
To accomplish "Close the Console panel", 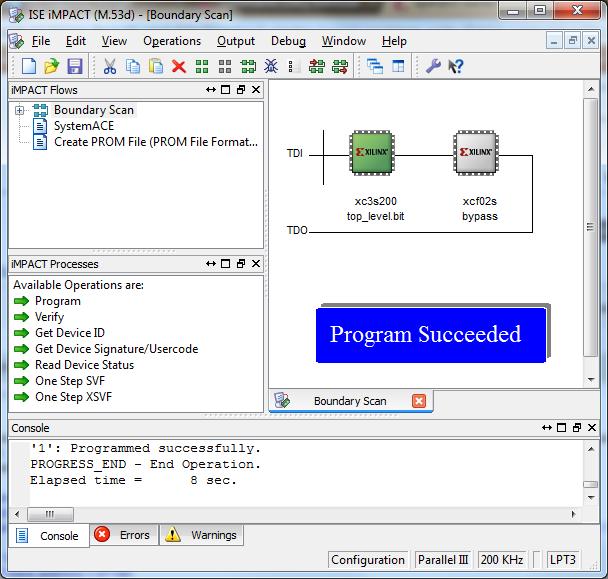I will (x=592, y=427).
